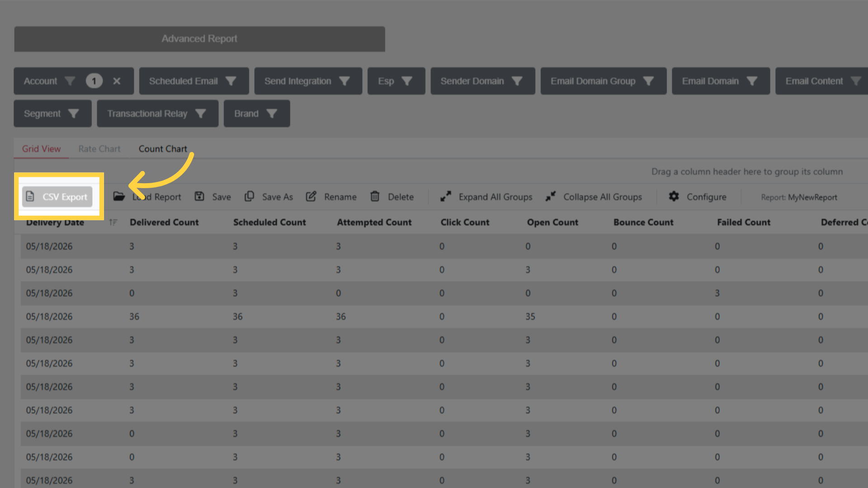Click the Transactional Relay funnel icon

coord(200,114)
